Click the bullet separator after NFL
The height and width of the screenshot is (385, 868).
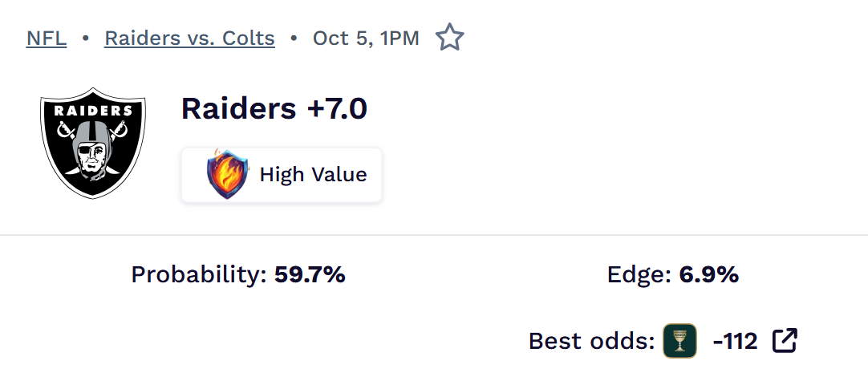(x=85, y=38)
